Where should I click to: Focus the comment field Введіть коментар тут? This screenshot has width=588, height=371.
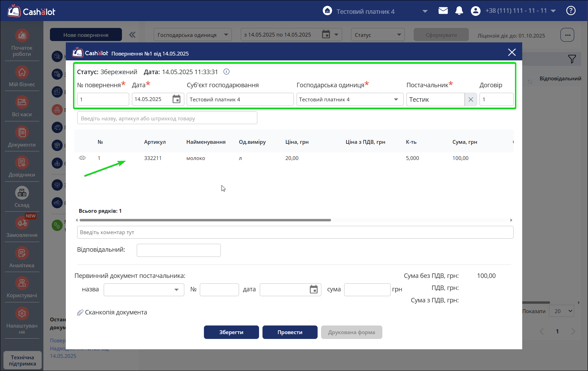(295, 232)
